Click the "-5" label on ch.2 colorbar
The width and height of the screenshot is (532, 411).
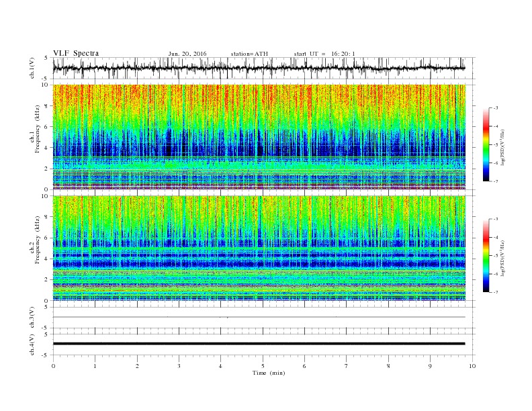point(495,255)
